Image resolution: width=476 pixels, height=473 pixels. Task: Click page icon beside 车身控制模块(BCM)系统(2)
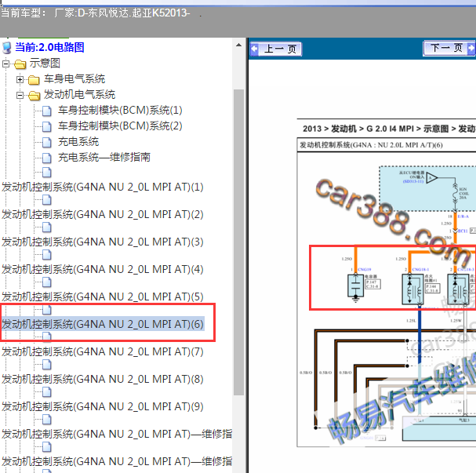[x=47, y=126]
